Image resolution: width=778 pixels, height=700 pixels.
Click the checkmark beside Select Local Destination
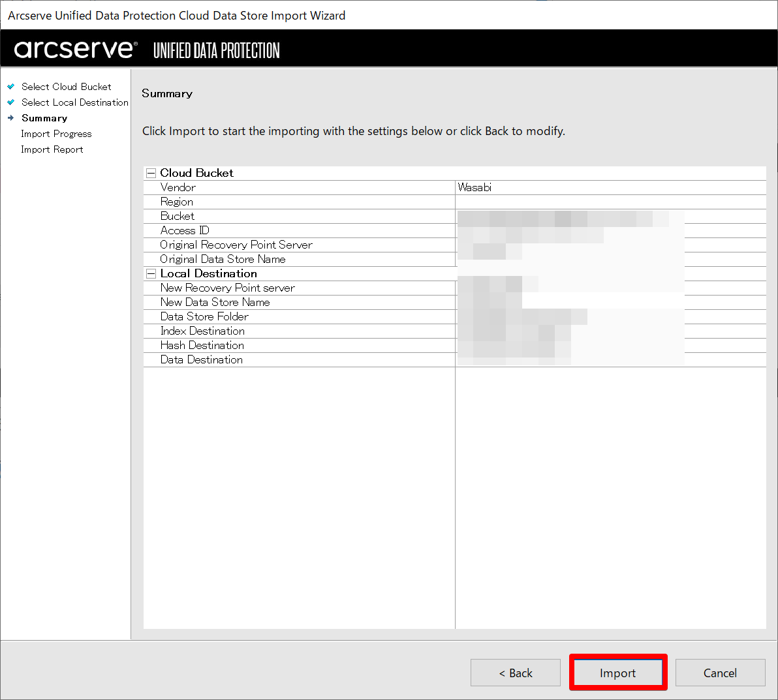coord(11,102)
